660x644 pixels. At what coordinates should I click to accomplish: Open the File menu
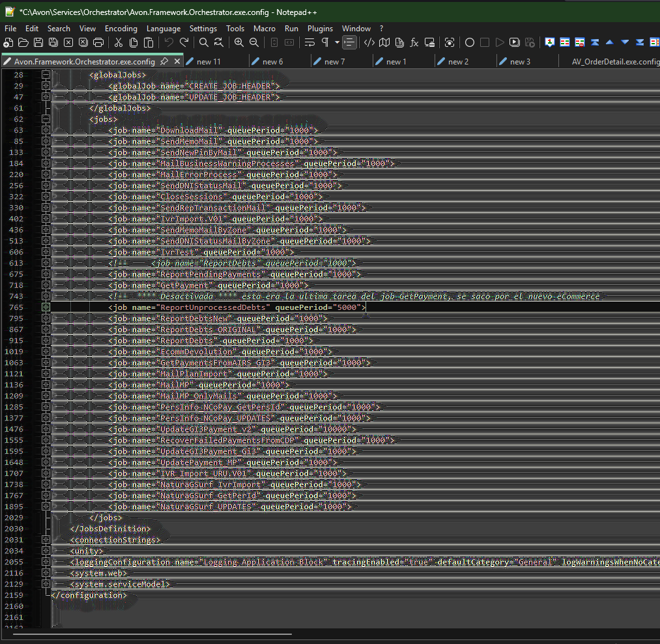coord(10,29)
